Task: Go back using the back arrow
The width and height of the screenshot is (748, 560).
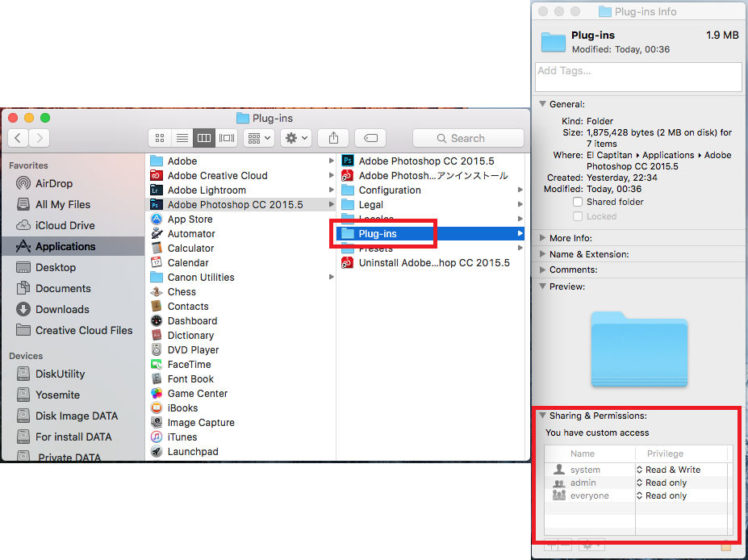Action: click(19, 138)
